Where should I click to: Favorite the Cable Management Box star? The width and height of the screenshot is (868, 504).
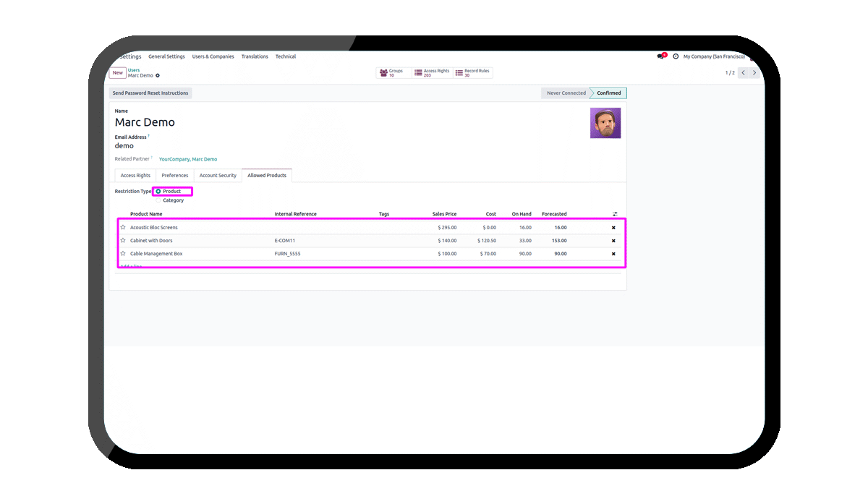(123, 254)
